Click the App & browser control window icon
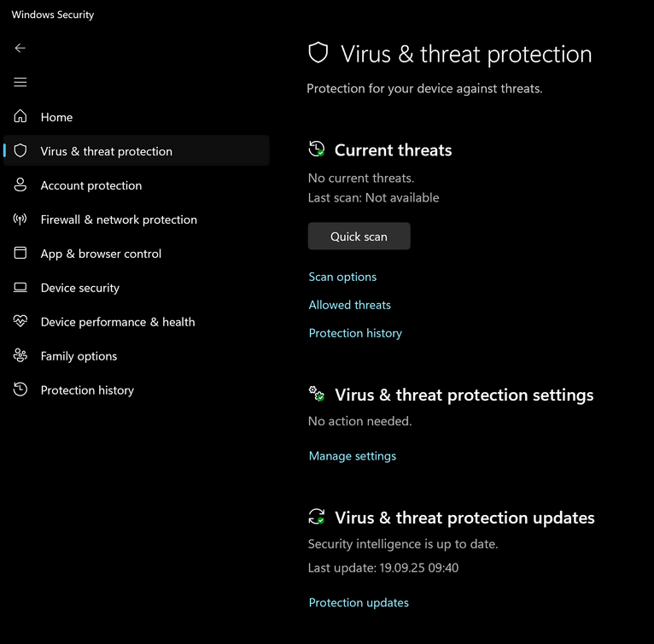 coord(20,254)
